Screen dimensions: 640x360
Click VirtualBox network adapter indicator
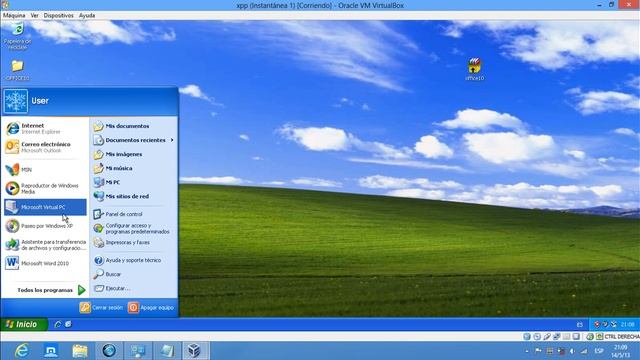tap(556, 336)
